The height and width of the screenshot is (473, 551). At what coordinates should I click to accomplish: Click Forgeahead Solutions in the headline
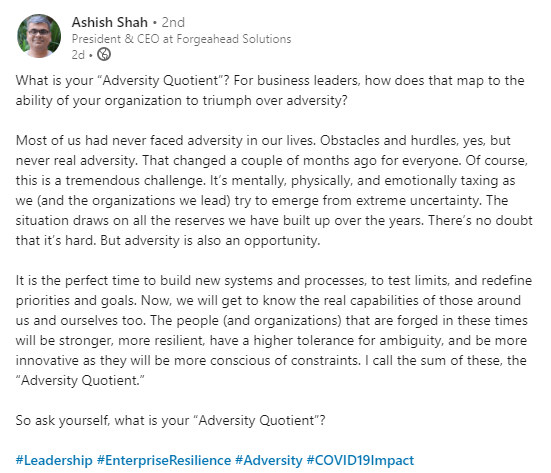234,39
